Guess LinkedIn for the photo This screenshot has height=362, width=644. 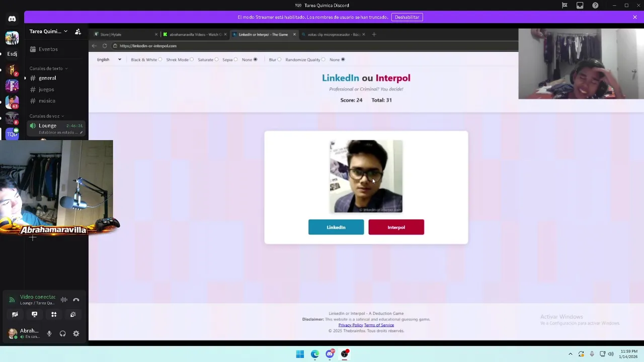(x=336, y=227)
